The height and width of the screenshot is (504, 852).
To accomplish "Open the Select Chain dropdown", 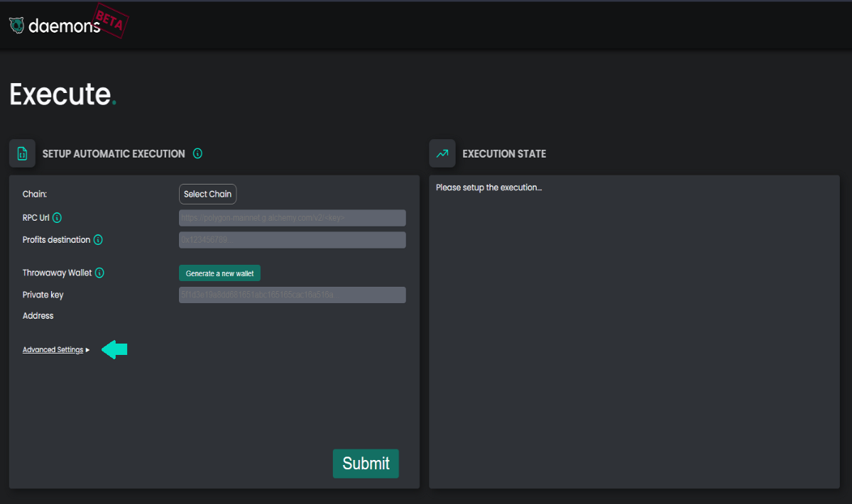I will (207, 194).
